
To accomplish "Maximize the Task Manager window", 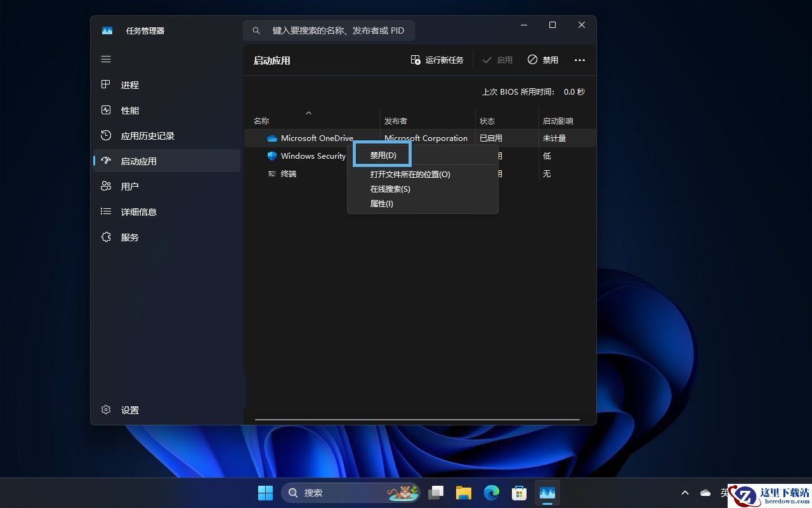I will [553, 25].
